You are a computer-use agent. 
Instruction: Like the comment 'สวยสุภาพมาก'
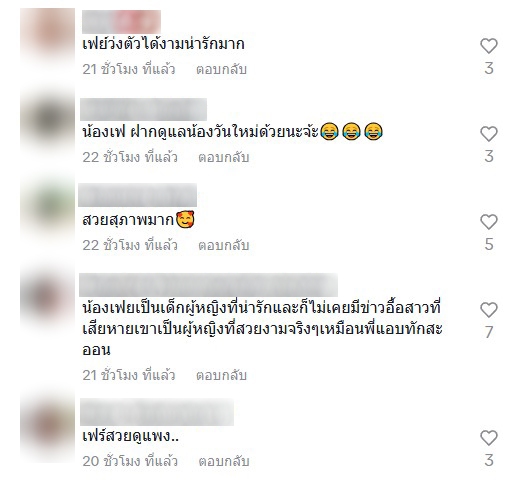(489, 222)
